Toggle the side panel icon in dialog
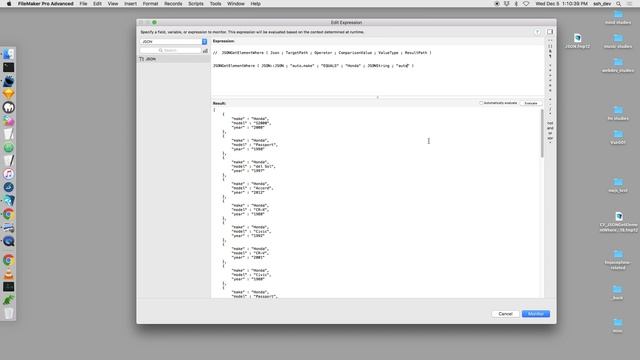The height and width of the screenshot is (360, 640). coord(550,32)
